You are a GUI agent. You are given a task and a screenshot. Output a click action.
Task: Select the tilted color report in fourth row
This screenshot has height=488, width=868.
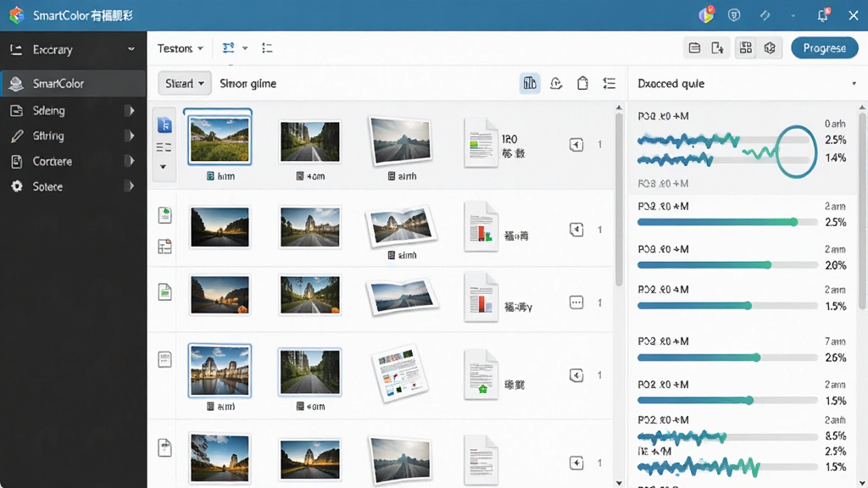[400, 373]
